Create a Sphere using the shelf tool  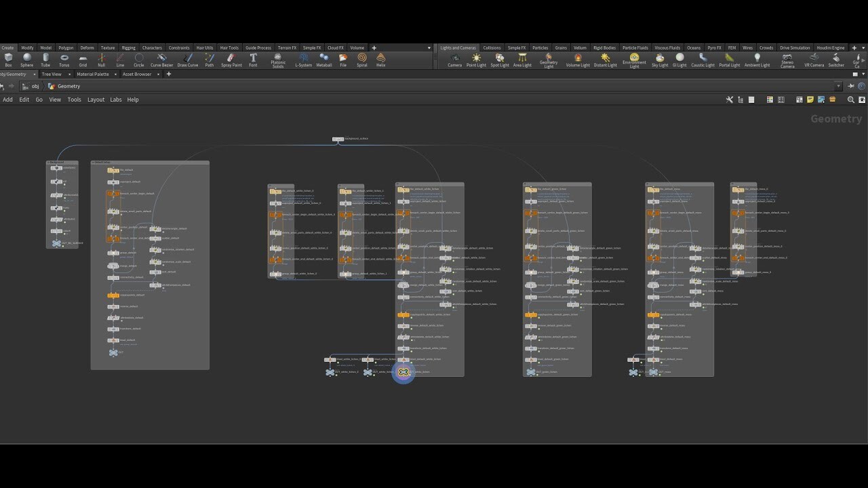point(27,59)
